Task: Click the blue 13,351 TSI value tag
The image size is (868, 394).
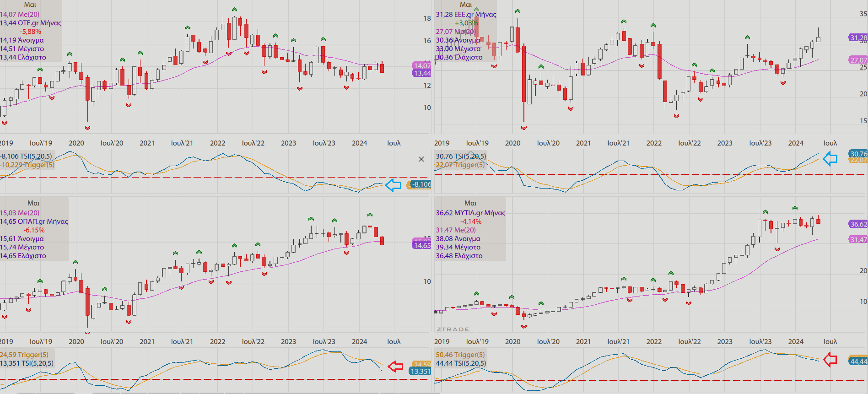Action: pos(420,371)
